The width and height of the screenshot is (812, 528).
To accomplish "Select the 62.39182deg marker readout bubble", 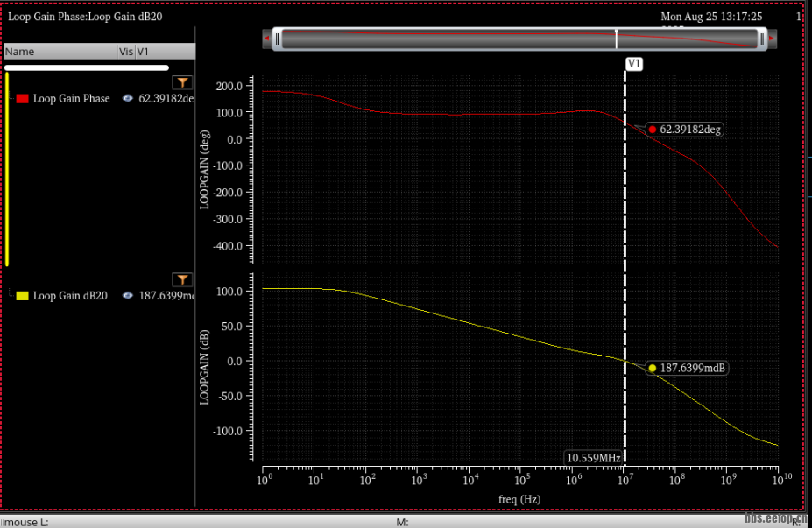I will [x=684, y=130].
